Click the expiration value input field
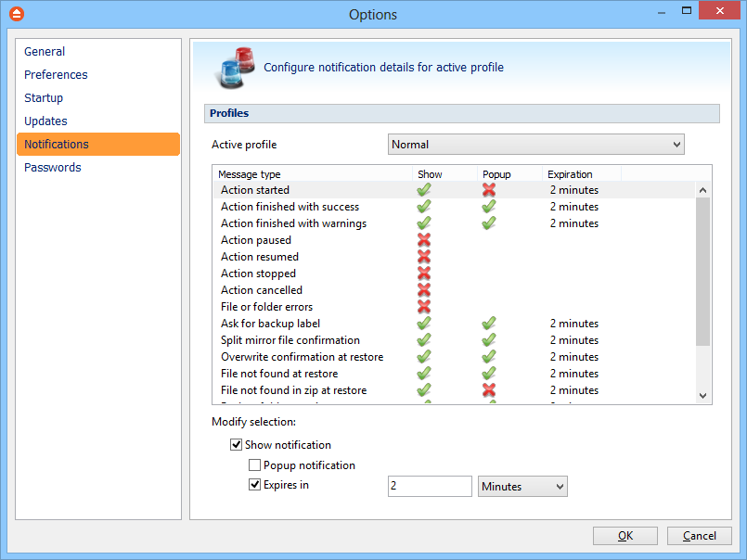Viewport: 747px width, 560px height. tap(430, 487)
